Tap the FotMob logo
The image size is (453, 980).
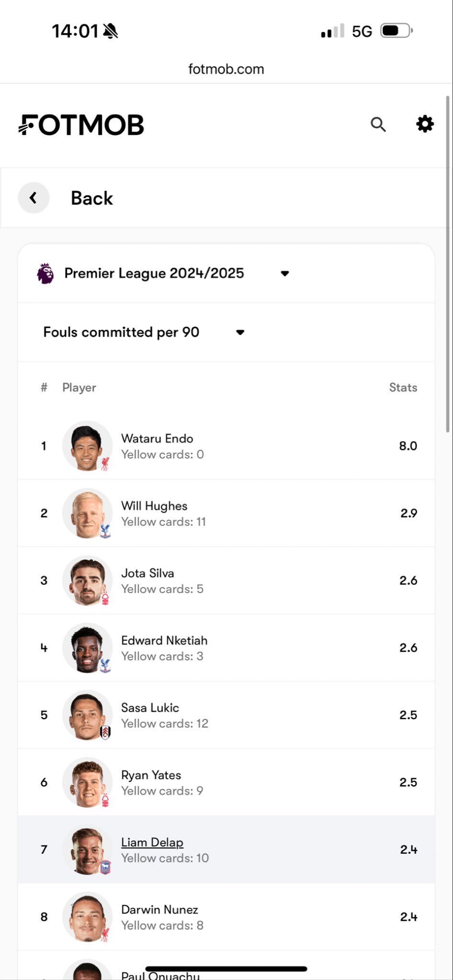click(81, 125)
